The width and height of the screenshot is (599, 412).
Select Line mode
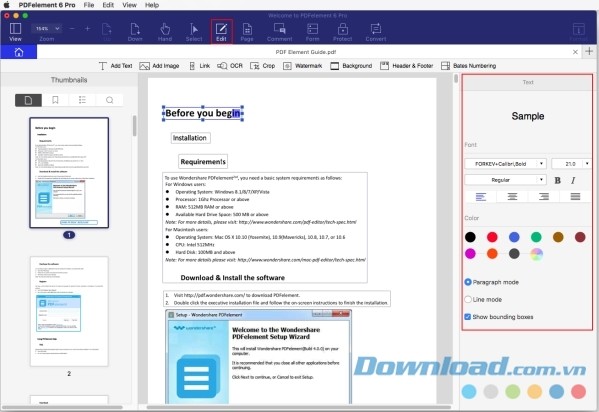(x=483, y=299)
